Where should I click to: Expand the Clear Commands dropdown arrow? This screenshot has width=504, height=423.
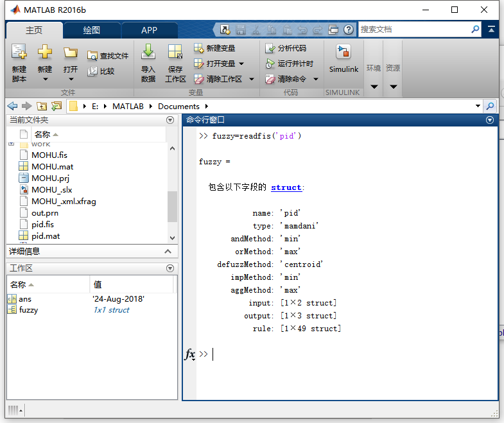[x=316, y=79]
